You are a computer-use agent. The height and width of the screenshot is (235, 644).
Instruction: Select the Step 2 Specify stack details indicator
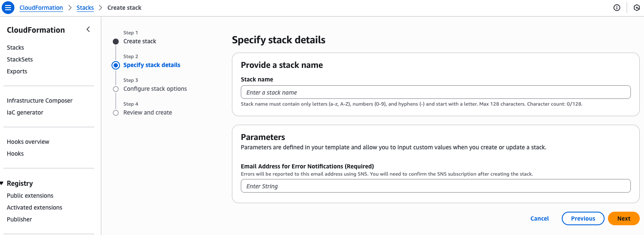pyautogui.click(x=116, y=65)
